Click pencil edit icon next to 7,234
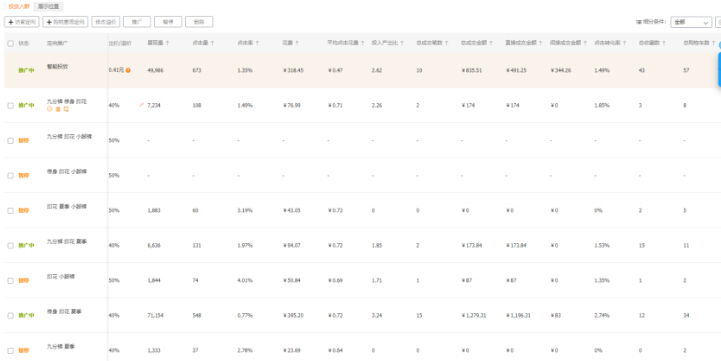This screenshot has width=721, height=361. pyautogui.click(x=141, y=105)
